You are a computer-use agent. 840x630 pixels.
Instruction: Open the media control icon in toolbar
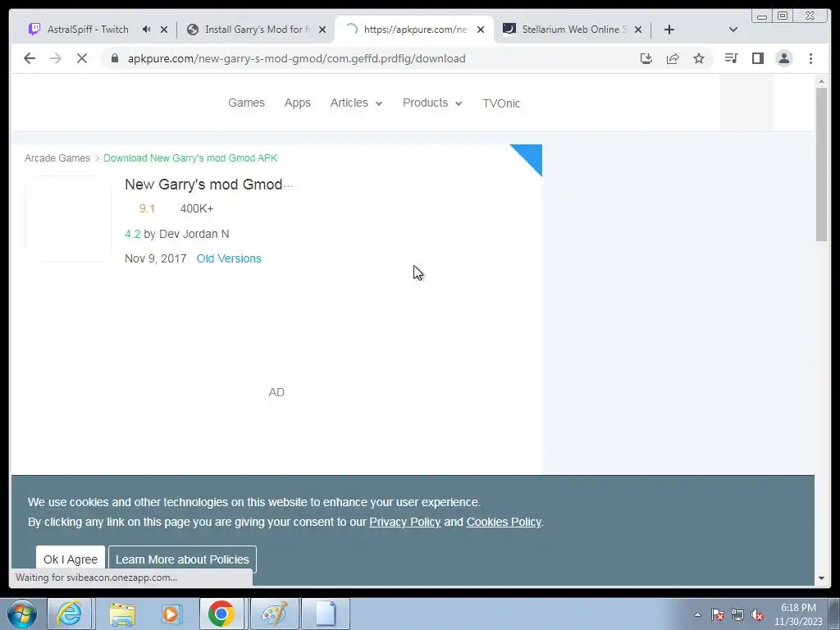pyautogui.click(x=731, y=58)
